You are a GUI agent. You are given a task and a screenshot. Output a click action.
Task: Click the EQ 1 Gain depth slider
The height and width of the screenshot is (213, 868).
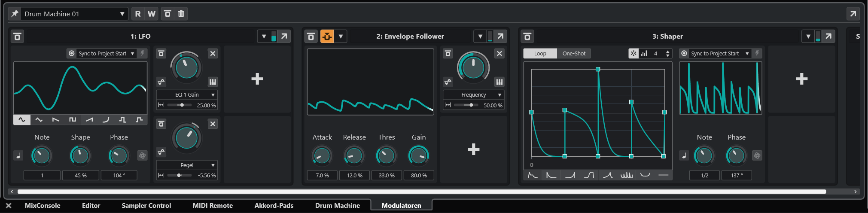tap(179, 105)
